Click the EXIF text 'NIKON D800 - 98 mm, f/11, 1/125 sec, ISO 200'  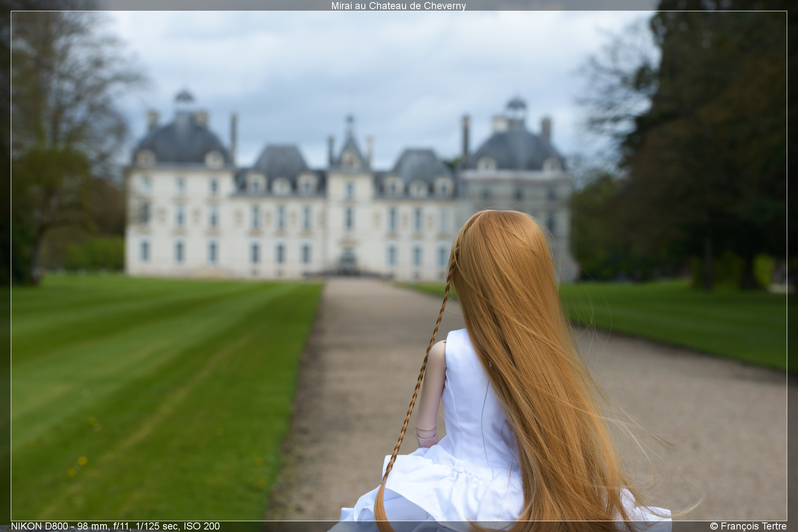click(115, 526)
